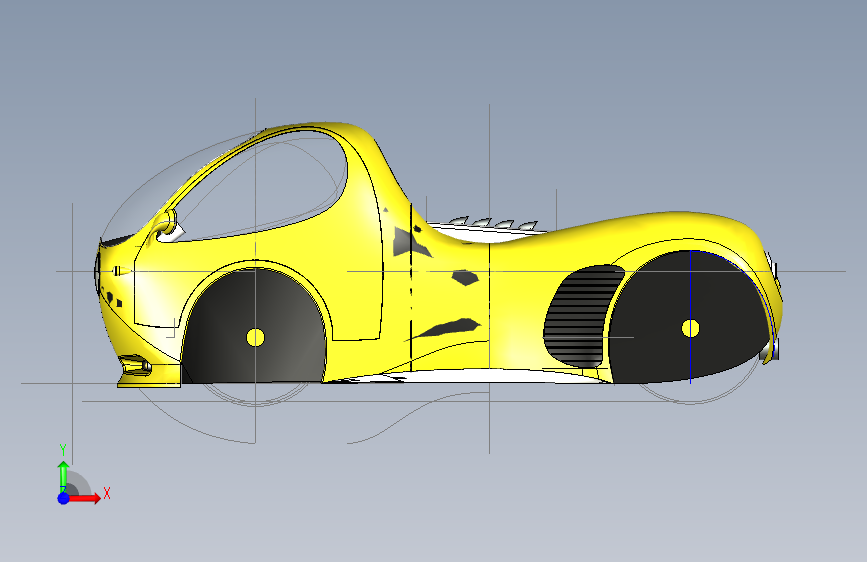Viewport: 867px width, 562px height.
Task: Select the yellow hub of the rear wheel
Action: (x=690, y=329)
